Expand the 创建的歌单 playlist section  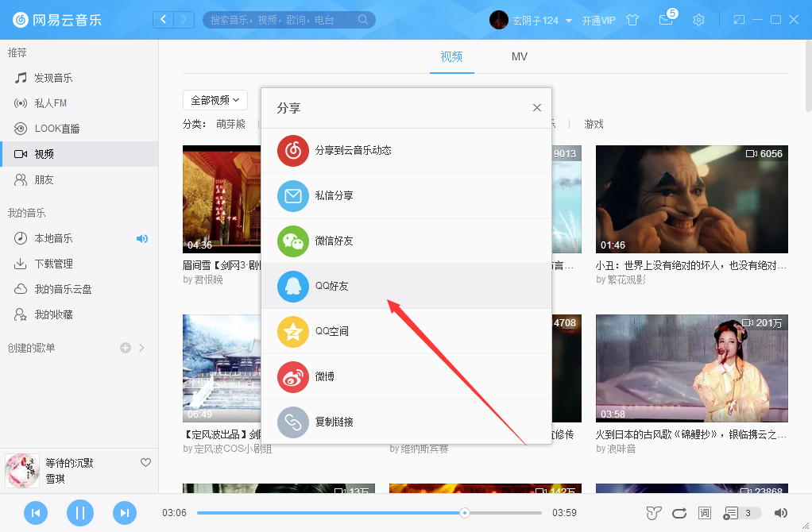click(141, 347)
